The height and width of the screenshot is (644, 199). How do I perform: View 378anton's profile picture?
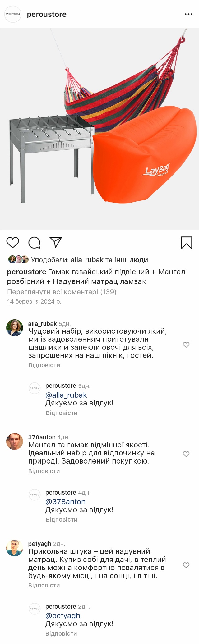(15, 441)
